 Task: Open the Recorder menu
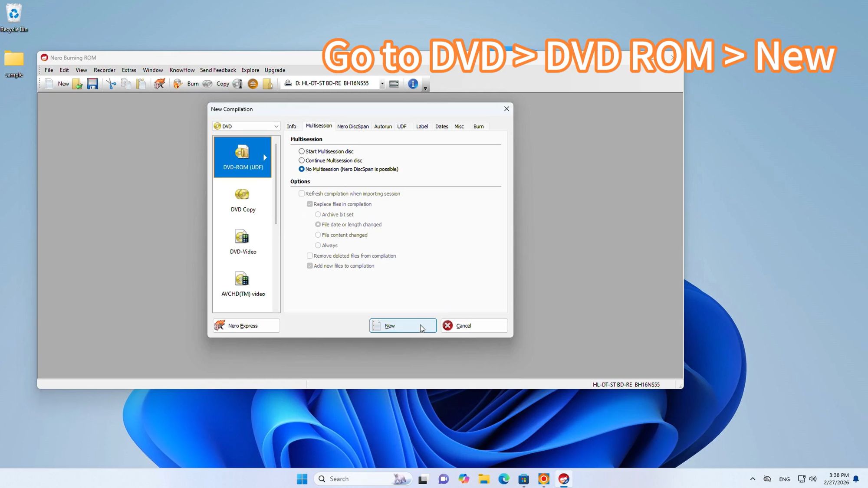(105, 70)
